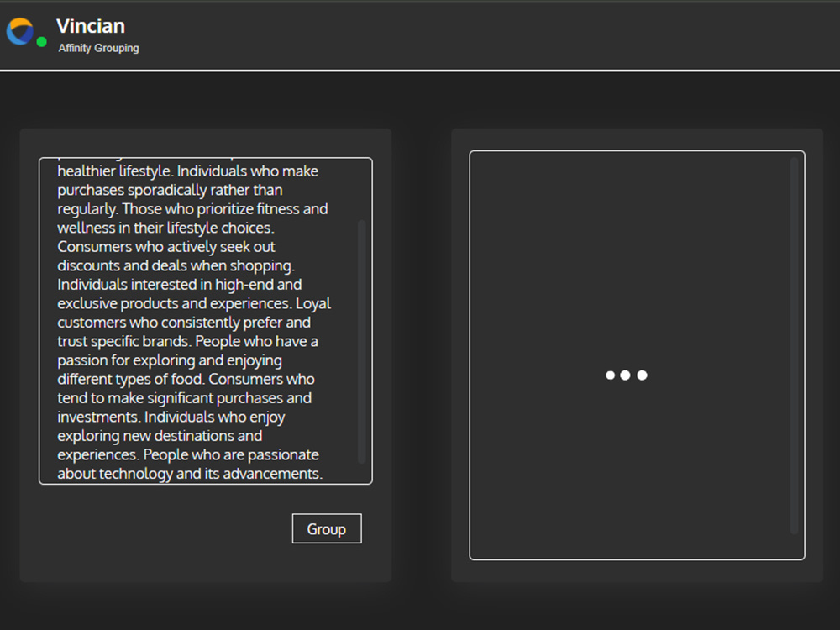The height and width of the screenshot is (630, 840).
Task: Click the text 'passion for exploring and enjoying'
Action: point(170,360)
